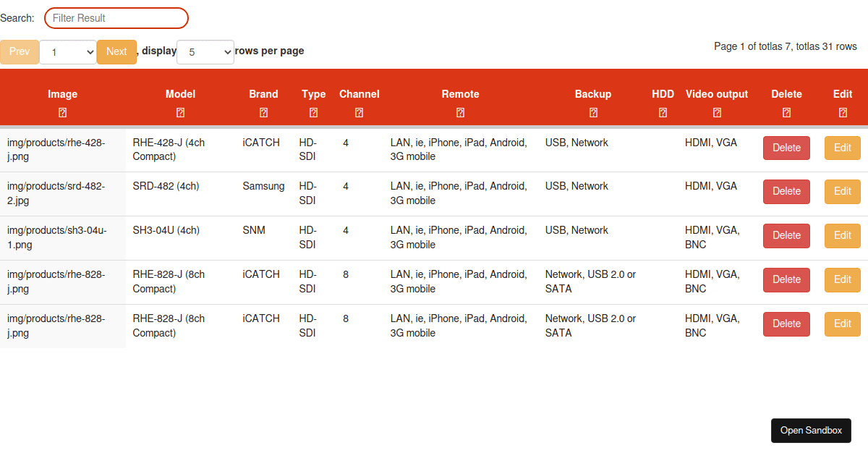Sort by Backup using its header icon

tap(593, 113)
